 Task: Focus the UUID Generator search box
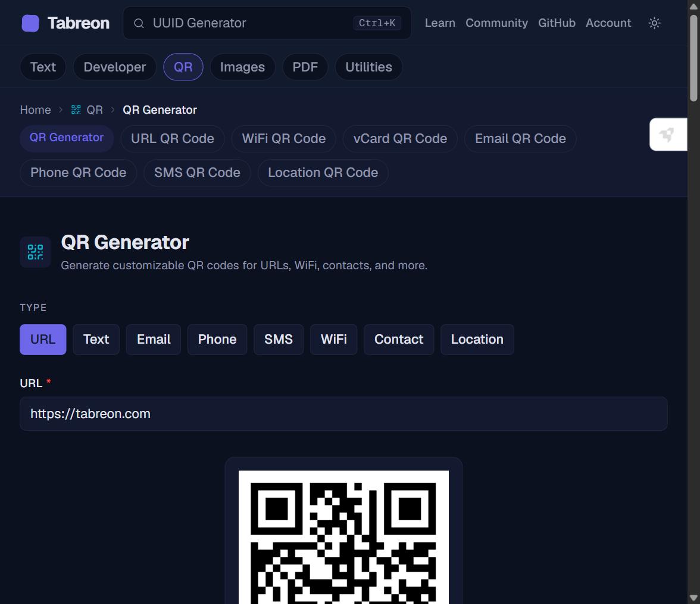pos(267,23)
